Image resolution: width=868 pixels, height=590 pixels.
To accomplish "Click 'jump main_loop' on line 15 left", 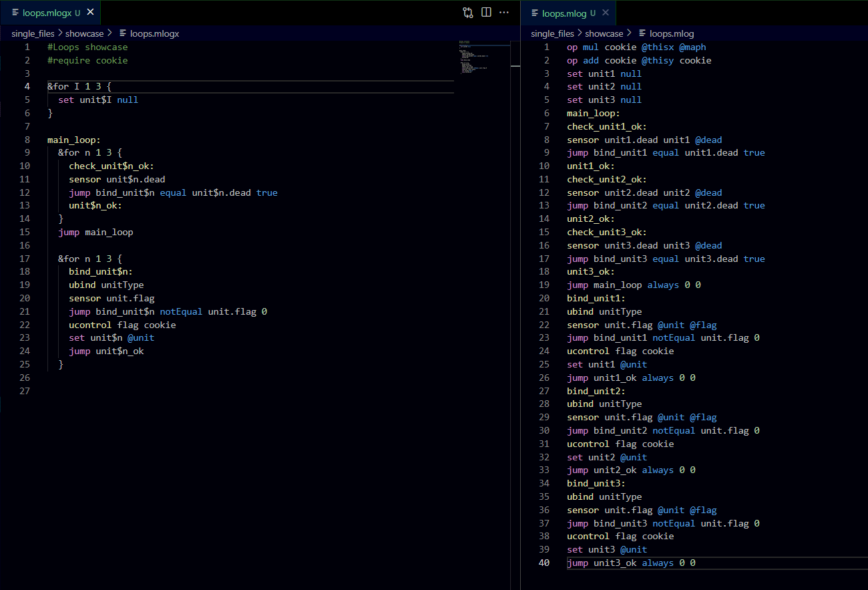I will (x=95, y=232).
